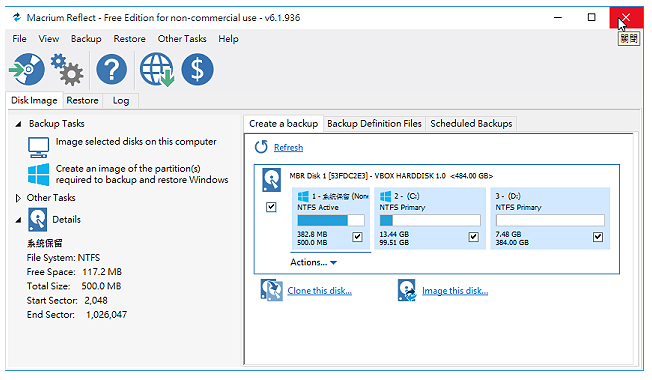The image size is (652, 380).
Task: Uncheck the (C:) partition checkbox
Action: tap(474, 237)
